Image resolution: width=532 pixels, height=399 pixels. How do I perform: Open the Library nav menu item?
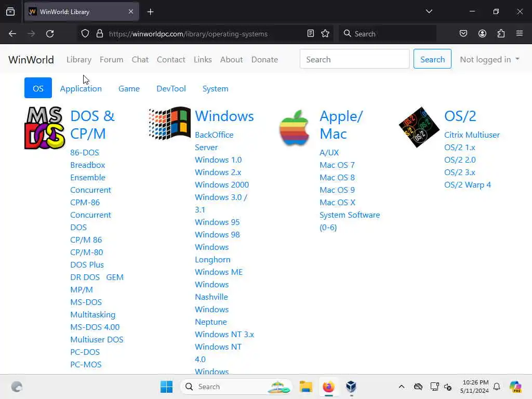tap(79, 59)
